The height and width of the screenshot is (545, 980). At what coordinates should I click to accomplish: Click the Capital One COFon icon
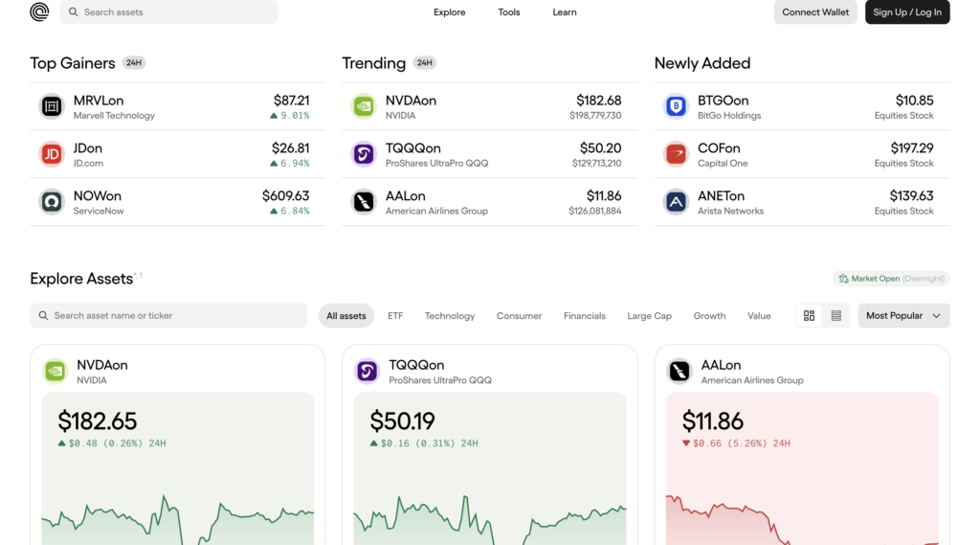[676, 154]
